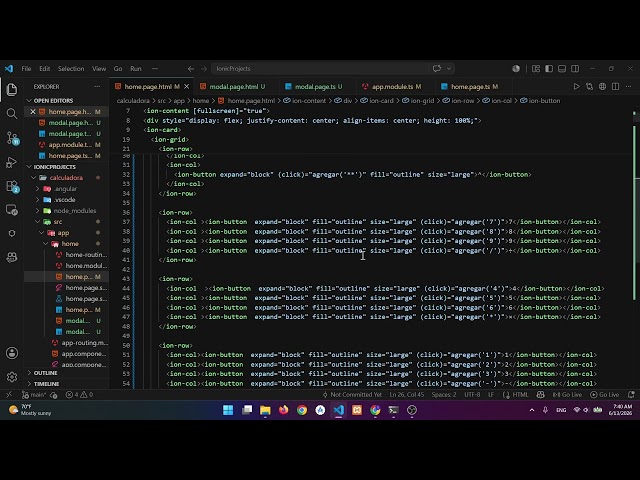Click the command center IonicProjects search box

pos(320,69)
